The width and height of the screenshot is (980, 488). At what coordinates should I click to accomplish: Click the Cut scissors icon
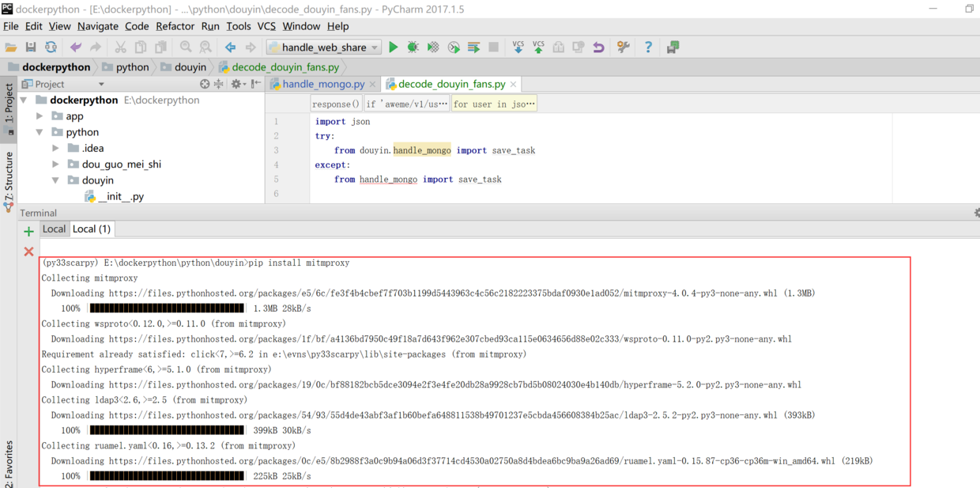pos(120,47)
